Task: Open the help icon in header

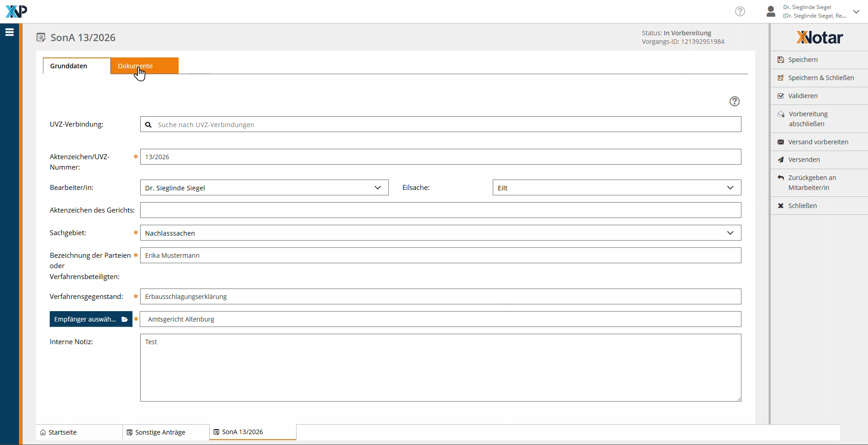Action: pos(740,11)
